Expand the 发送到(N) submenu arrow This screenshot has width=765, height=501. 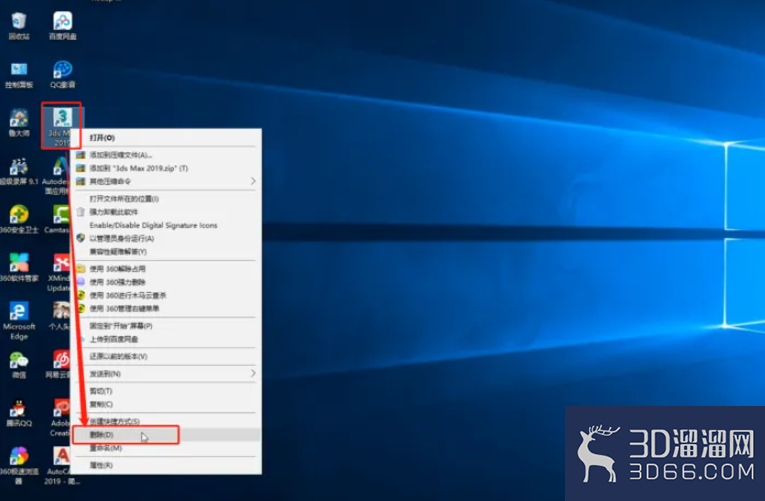253,373
